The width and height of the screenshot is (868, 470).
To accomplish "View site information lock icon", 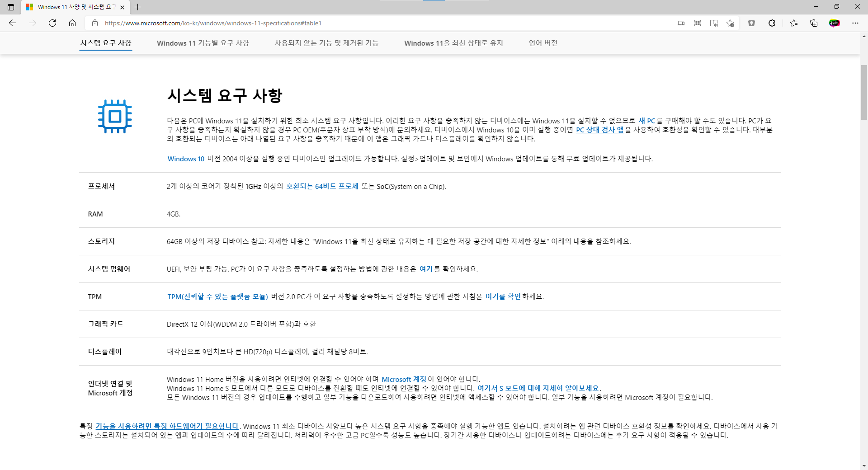I will coord(95,23).
